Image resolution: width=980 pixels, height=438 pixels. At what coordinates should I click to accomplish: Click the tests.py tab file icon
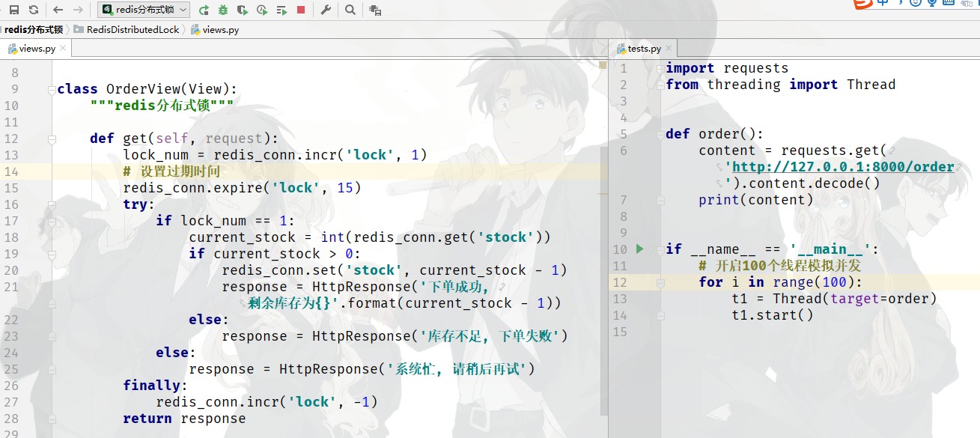(621, 49)
